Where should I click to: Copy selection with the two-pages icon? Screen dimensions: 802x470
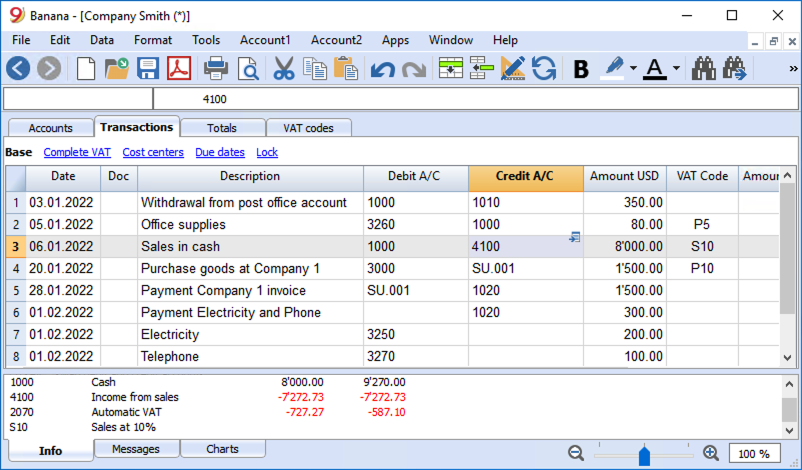coord(315,69)
